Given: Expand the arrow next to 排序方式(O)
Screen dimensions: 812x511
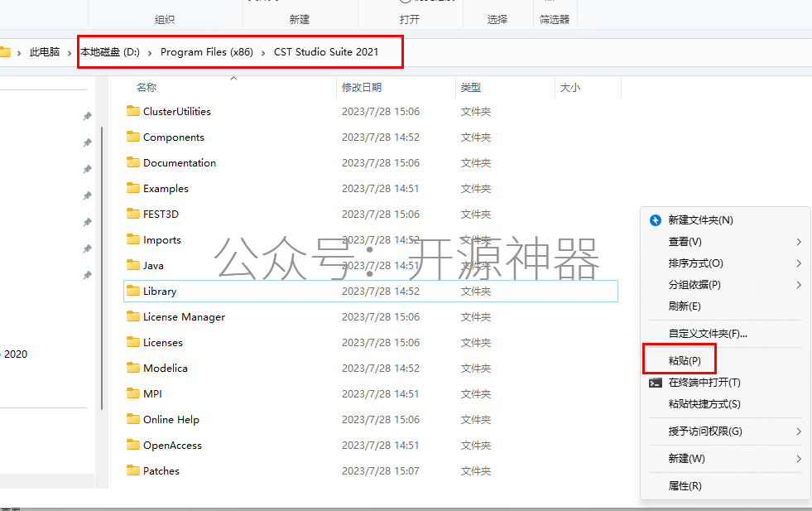Looking at the screenshot, I should click(799, 263).
